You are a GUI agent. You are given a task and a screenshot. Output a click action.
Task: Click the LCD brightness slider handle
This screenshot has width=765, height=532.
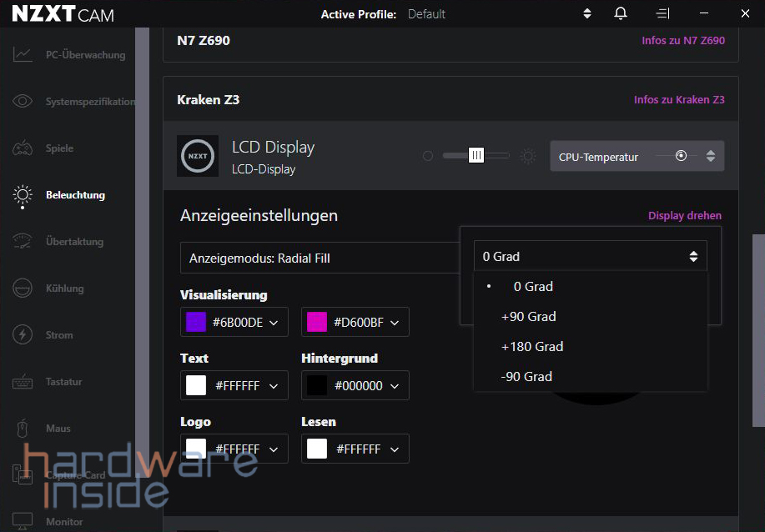click(476, 156)
